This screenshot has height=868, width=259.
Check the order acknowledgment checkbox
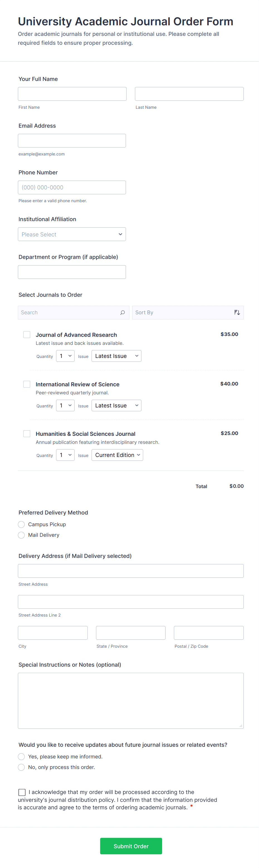[x=22, y=792]
